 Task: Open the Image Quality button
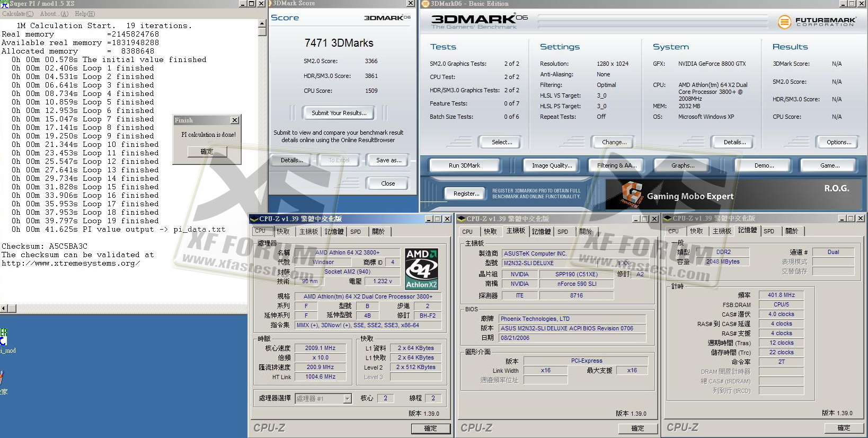coord(552,165)
